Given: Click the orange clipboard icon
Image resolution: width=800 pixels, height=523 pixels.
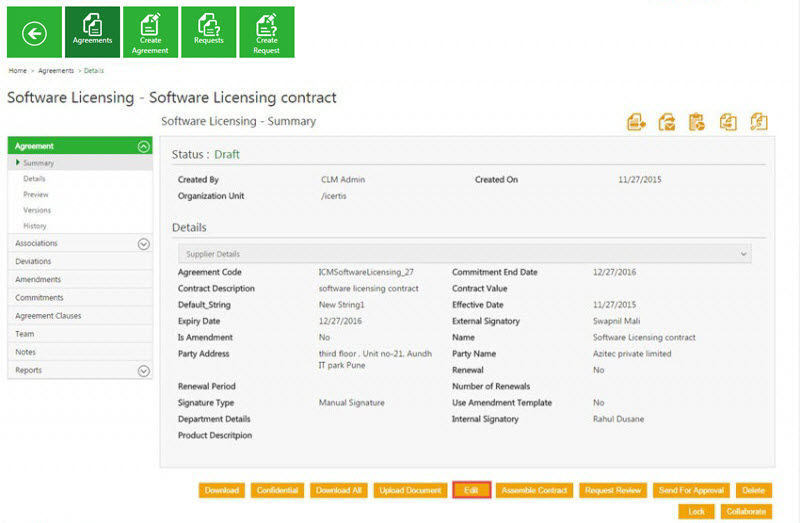Looking at the screenshot, I should click(x=696, y=122).
